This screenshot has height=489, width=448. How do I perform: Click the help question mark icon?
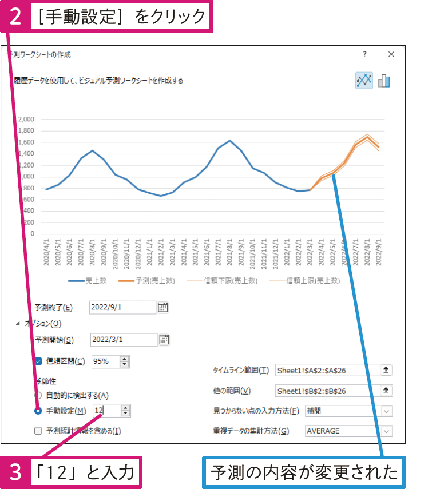(x=364, y=54)
